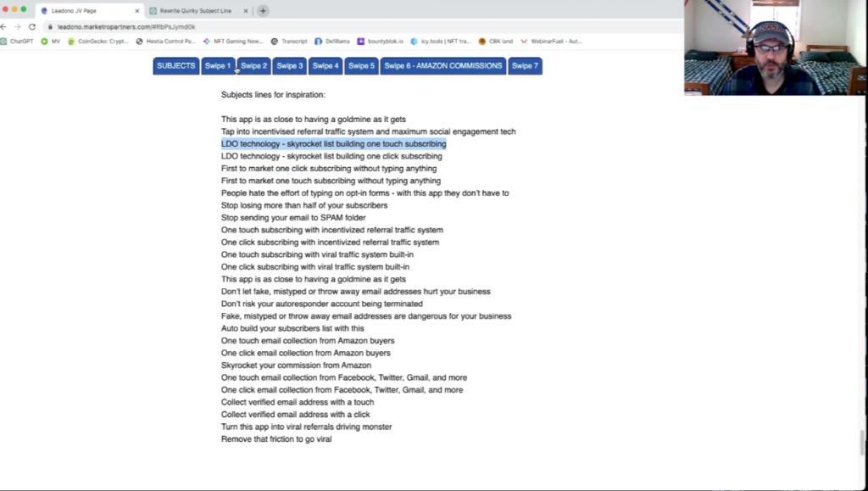Open a new browser tab with plus icon
The width and height of the screenshot is (868, 491).
[263, 11]
